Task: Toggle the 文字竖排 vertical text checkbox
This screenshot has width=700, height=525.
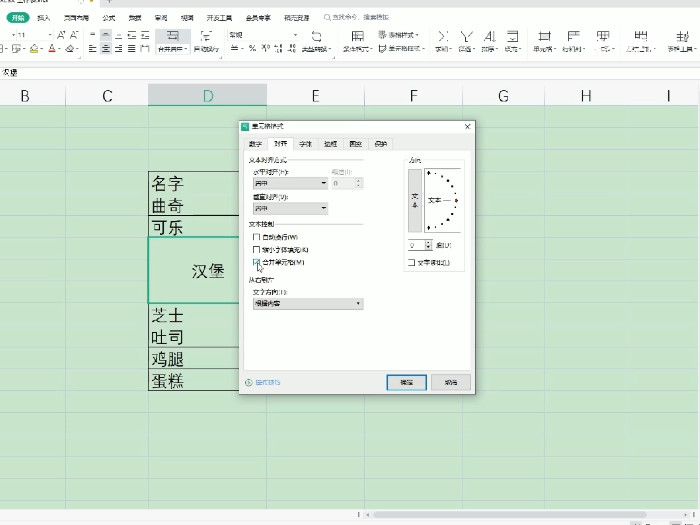Action: tap(412, 262)
